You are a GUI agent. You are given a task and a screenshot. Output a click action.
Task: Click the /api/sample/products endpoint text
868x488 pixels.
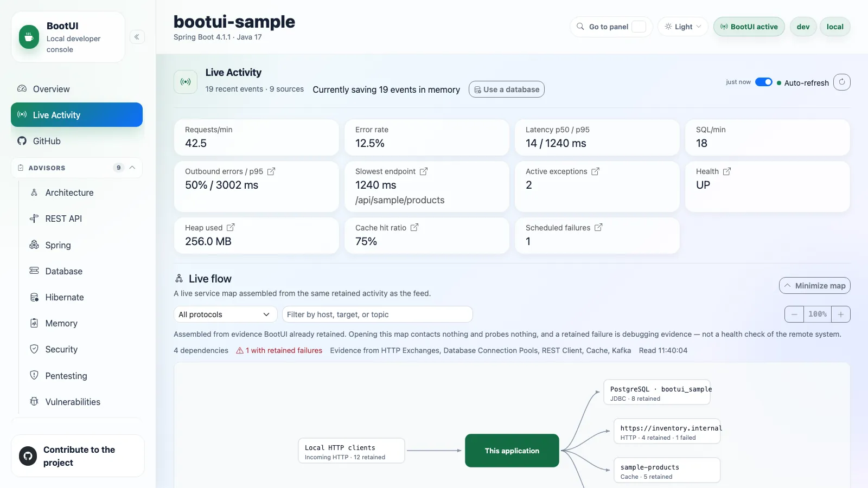(x=400, y=200)
